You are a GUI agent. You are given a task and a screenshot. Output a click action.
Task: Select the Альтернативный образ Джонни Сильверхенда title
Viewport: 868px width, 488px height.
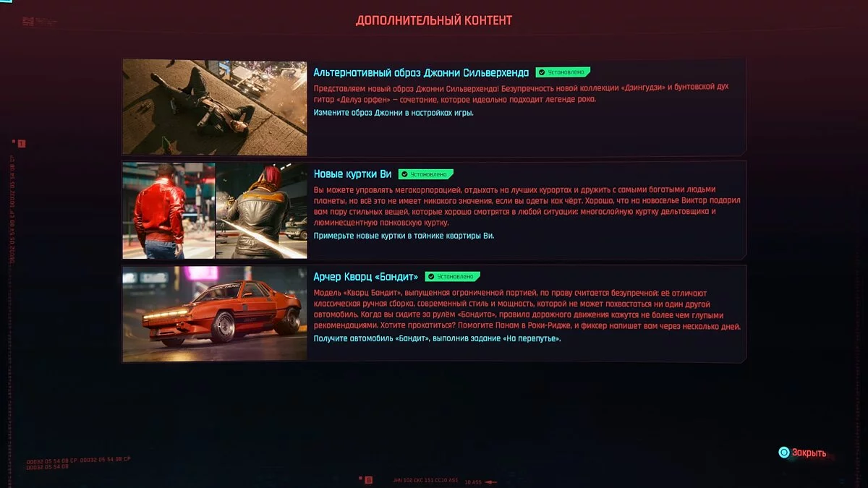click(421, 72)
